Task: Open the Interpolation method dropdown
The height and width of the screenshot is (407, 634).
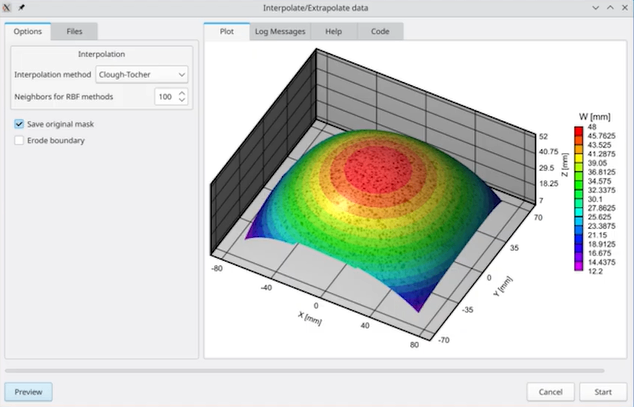Action: point(141,74)
